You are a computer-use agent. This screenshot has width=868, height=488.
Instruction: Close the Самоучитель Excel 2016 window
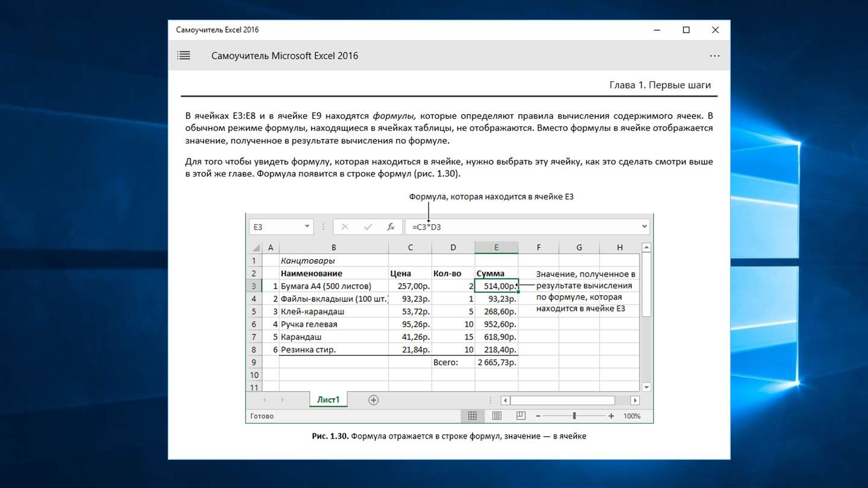click(715, 30)
